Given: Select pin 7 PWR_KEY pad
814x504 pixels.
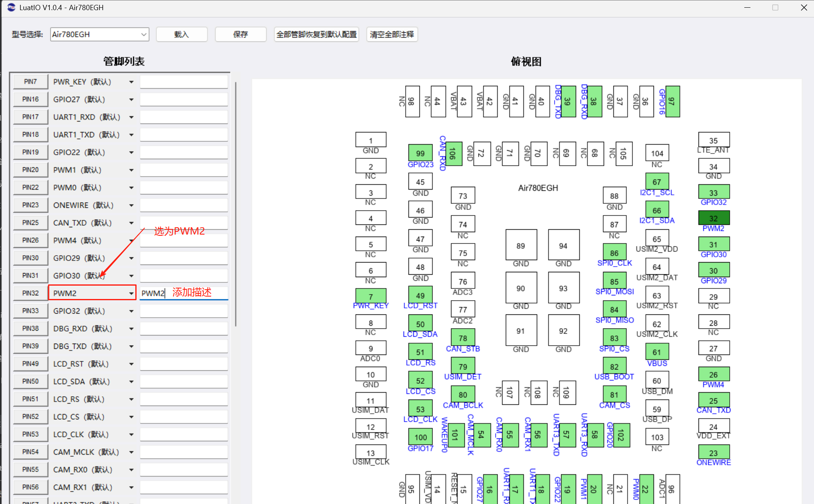Looking at the screenshot, I should tap(371, 296).
